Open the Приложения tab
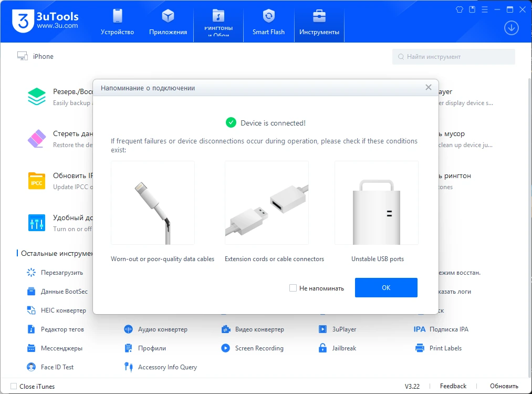The height and width of the screenshot is (394, 532). (168, 22)
